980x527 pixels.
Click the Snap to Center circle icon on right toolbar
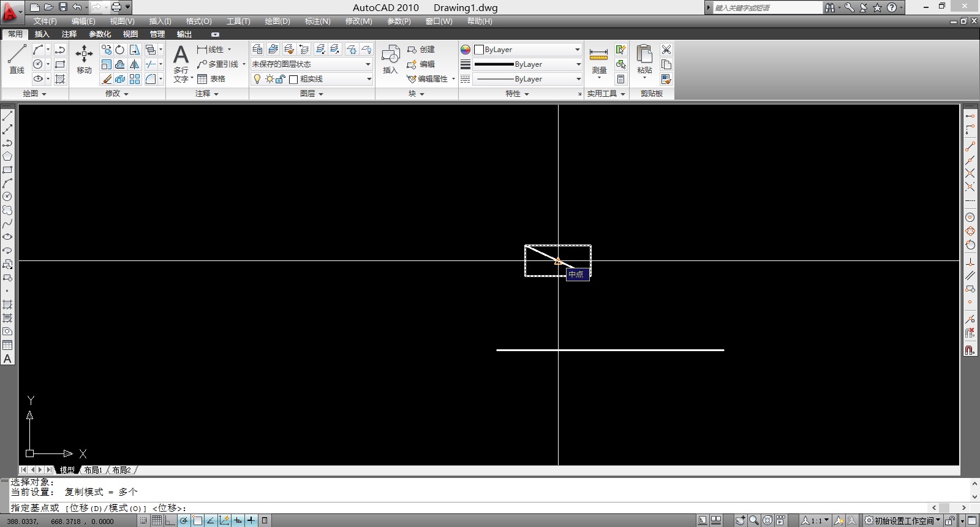pyautogui.click(x=970, y=218)
